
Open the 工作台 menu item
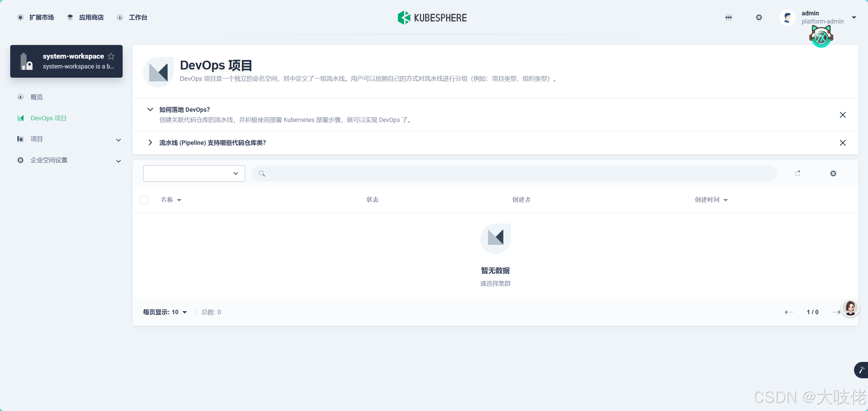(138, 17)
